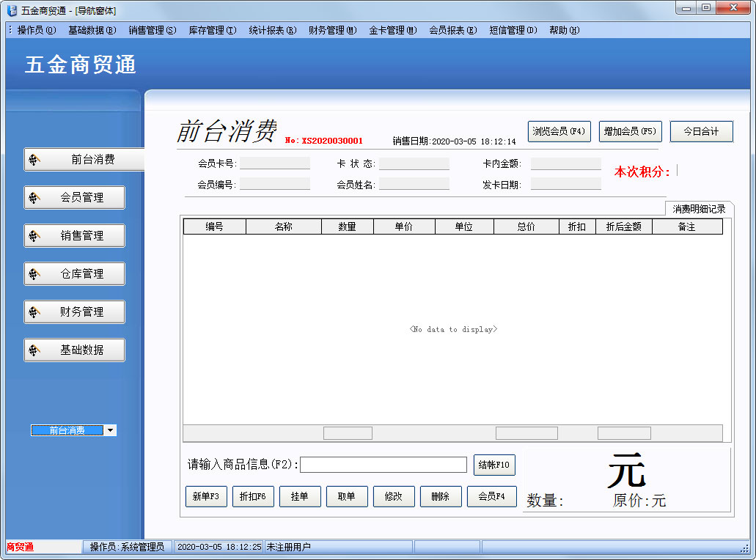Click the 浏览会员(F4) button
The width and height of the screenshot is (756, 560).
click(x=559, y=131)
